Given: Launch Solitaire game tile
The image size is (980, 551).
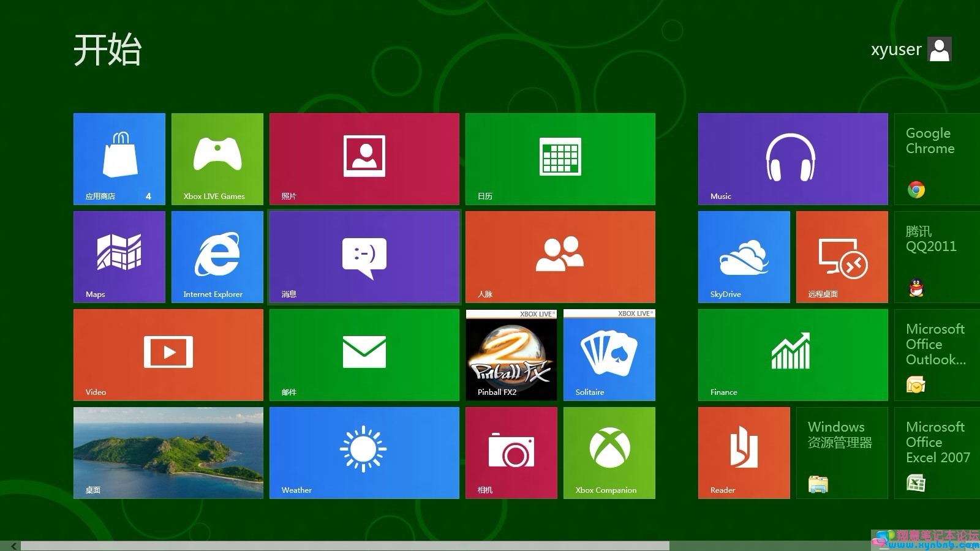Looking at the screenshot, I should click(609, 355).
